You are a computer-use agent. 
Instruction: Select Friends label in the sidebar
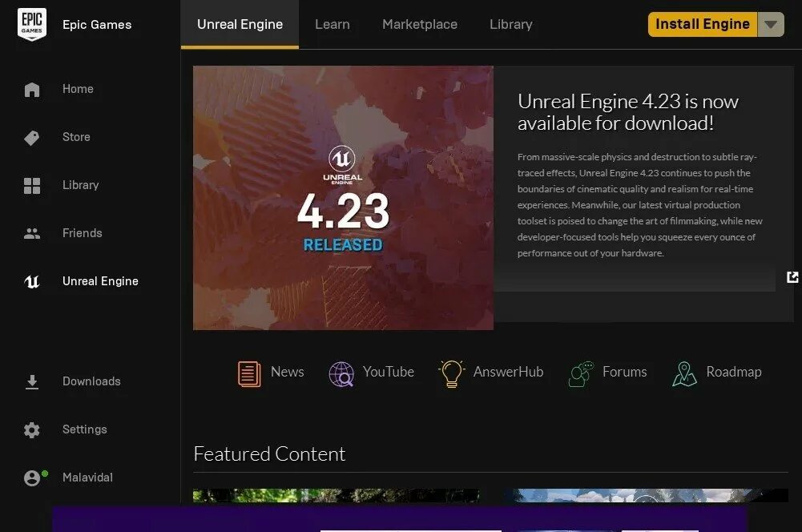click(x=83, y=233)
